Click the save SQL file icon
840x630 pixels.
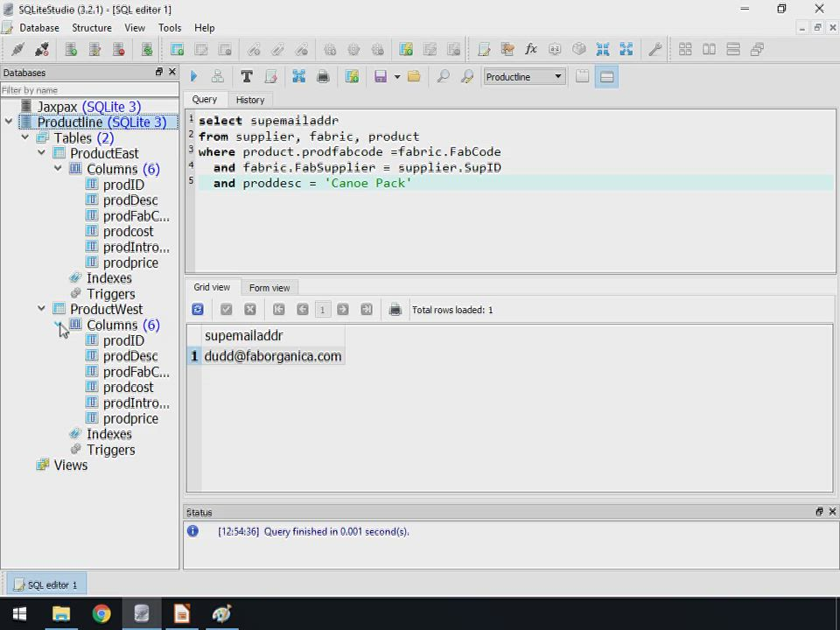(x=381, y=77)
